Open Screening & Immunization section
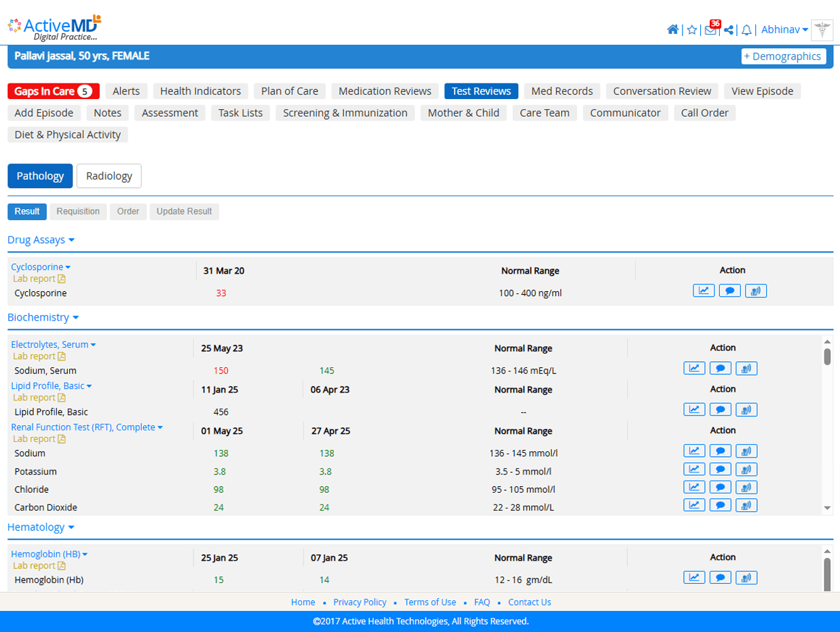840x632 pixels. pos(345,113)
